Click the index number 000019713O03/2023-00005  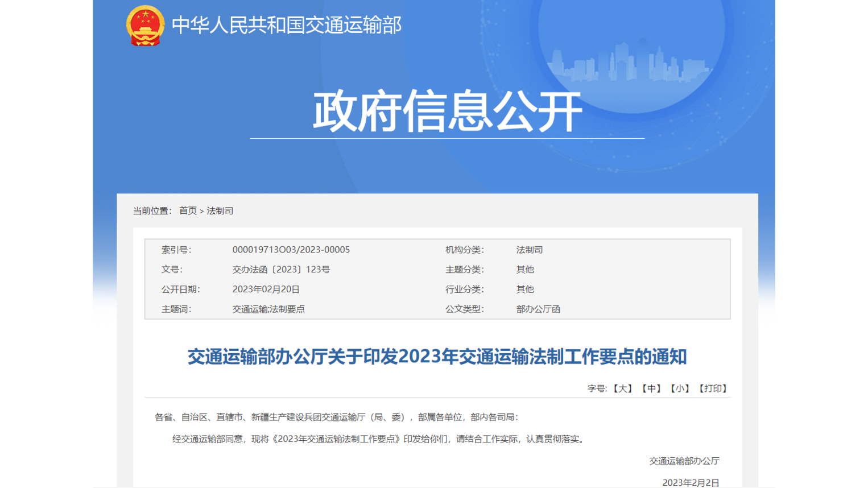point(291,250)
